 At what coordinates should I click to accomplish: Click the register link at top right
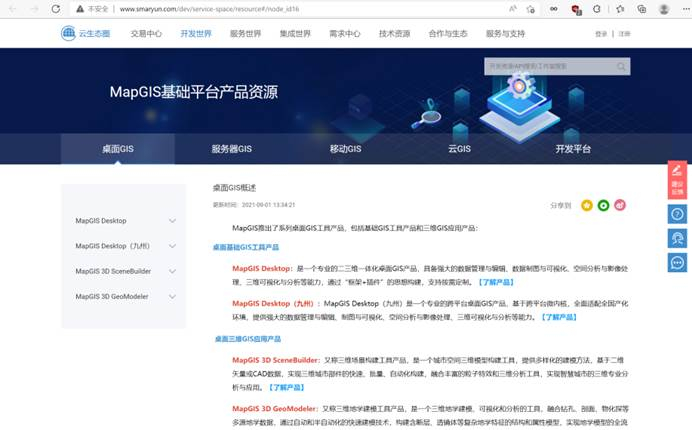click(x=624, y=34)
